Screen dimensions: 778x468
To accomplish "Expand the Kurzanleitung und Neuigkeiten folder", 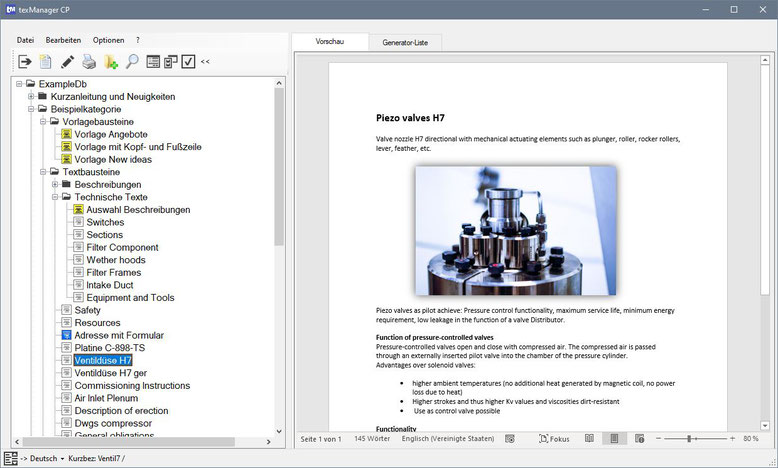I will [x=31, y=96].
